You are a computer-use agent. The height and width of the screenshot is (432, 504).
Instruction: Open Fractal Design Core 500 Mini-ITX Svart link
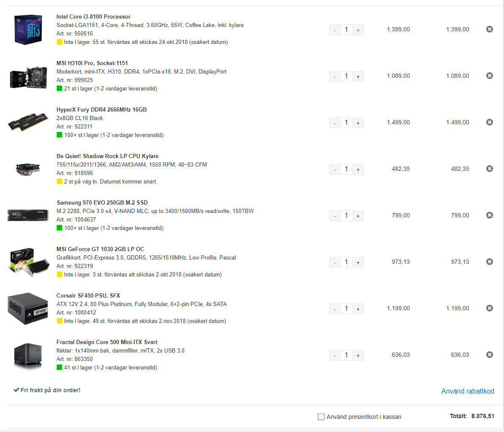[x=107, y=342]
